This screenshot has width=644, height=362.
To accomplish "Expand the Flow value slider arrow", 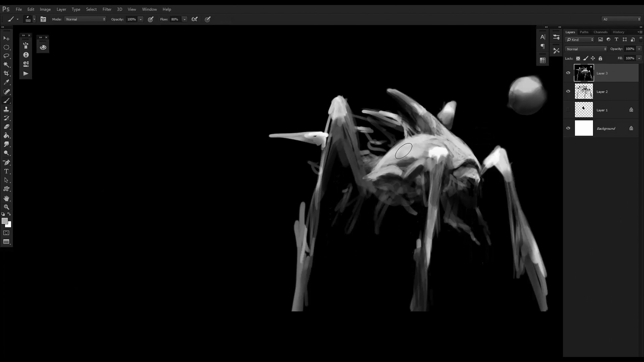I will 184,19.
